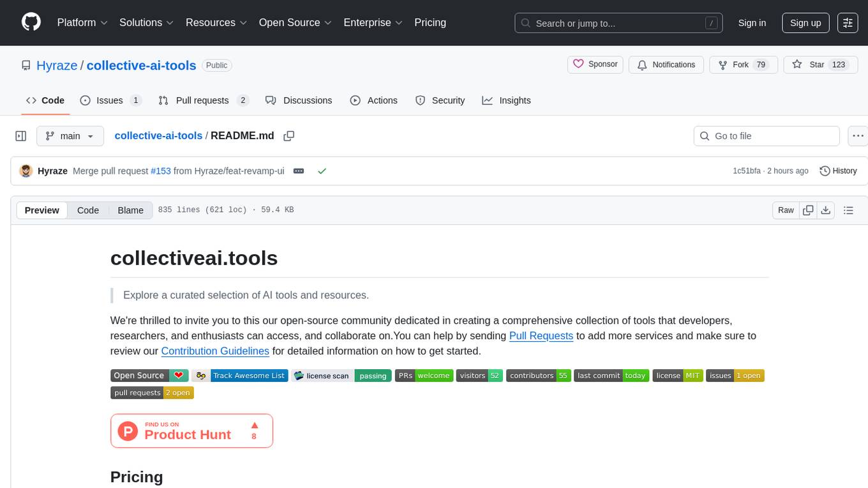Open commit 1c51bfa

coord(747,171)
